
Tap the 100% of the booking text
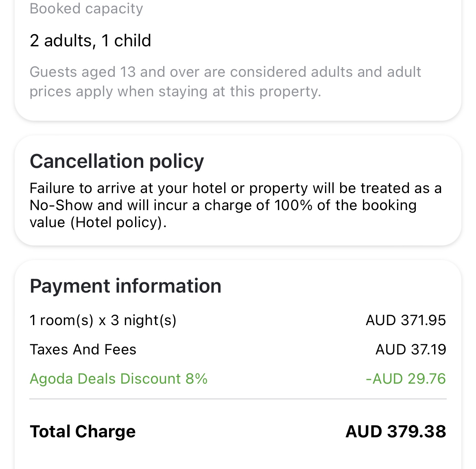click(345, 205)
